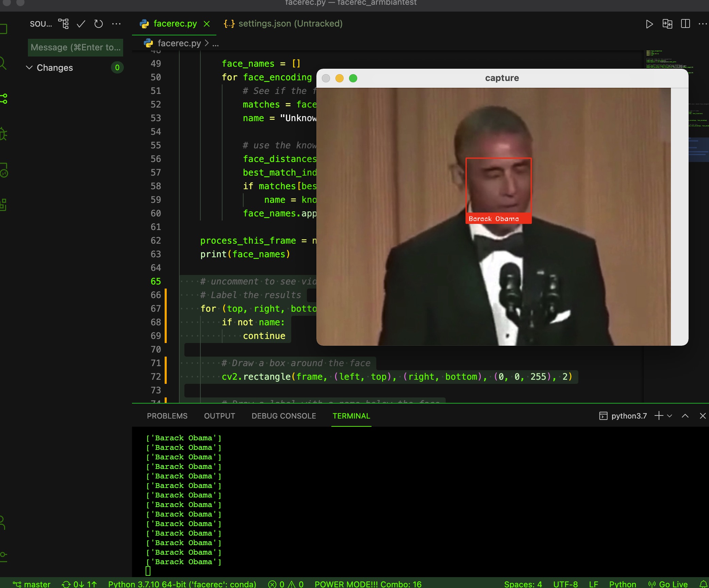
Task: Open Accounts icon in the activity bar
Action: pyautogui.click(x=3, y=522)
